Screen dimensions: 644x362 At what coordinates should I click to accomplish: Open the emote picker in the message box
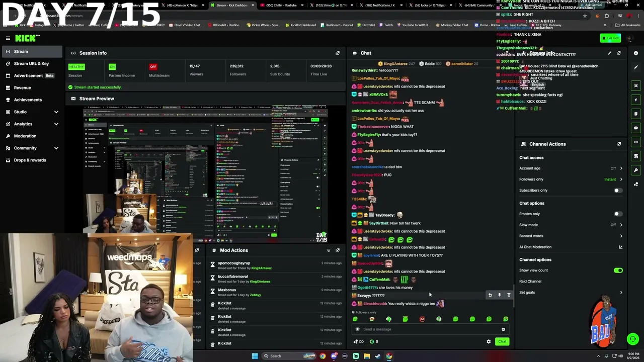[x=503, y=329]
